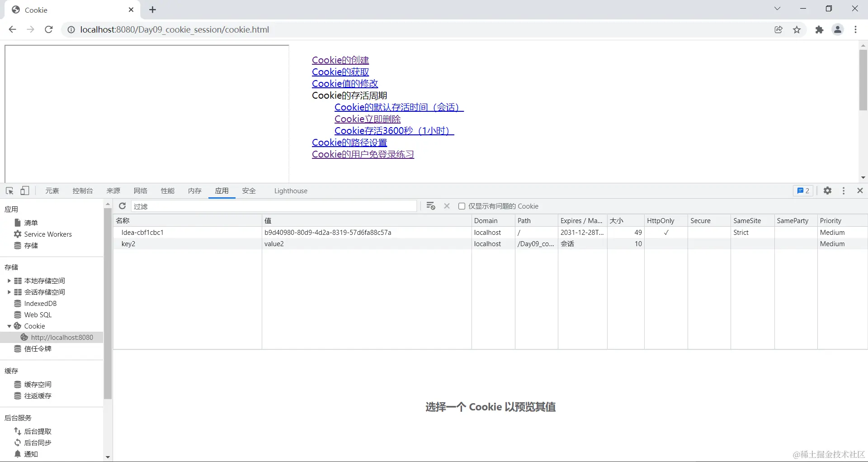Screen dimensions: 868x462
Task: Open the DevTools more options menu
Action: [844, 191]
